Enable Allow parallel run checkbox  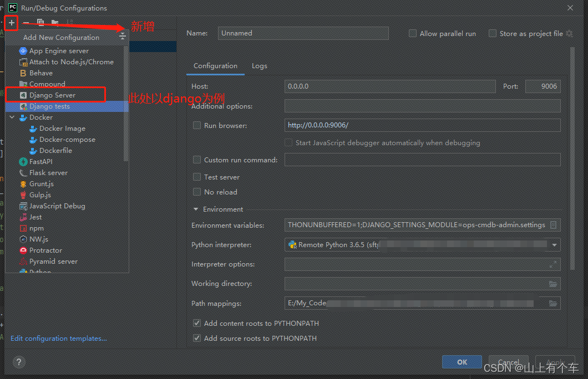(x=413, y=34)
